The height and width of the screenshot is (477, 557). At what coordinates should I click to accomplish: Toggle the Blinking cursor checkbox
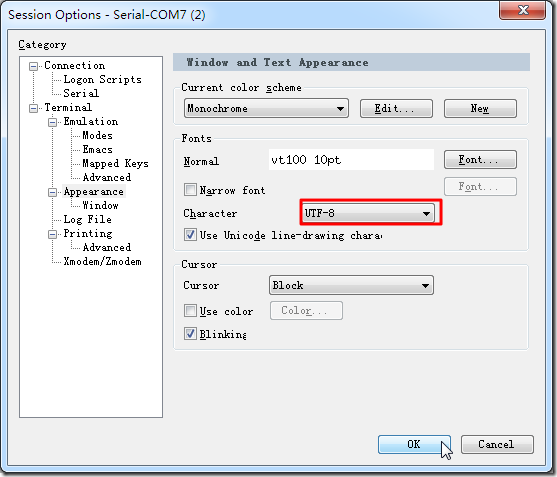(x=190, y=334)
